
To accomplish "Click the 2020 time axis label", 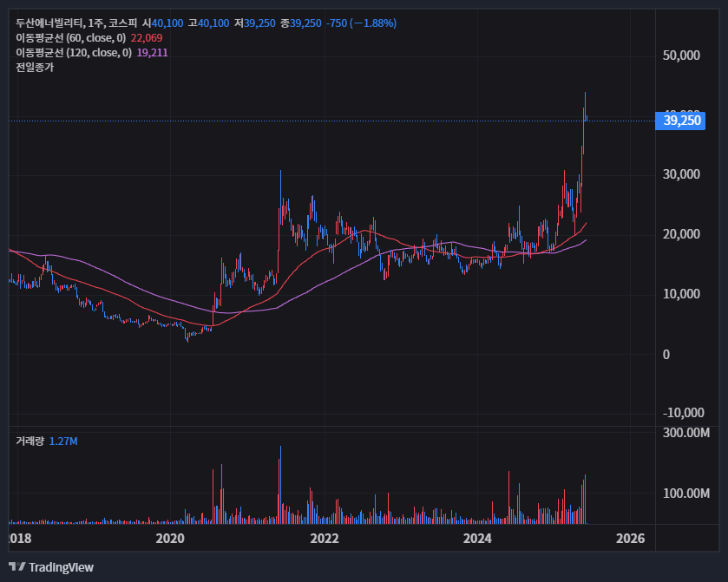I will pyautogui.click(x=170, y=539).
